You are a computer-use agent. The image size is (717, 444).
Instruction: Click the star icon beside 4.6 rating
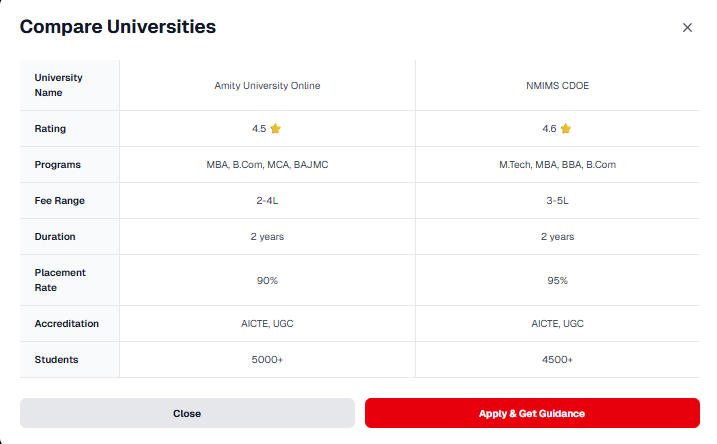click(565, 129)
